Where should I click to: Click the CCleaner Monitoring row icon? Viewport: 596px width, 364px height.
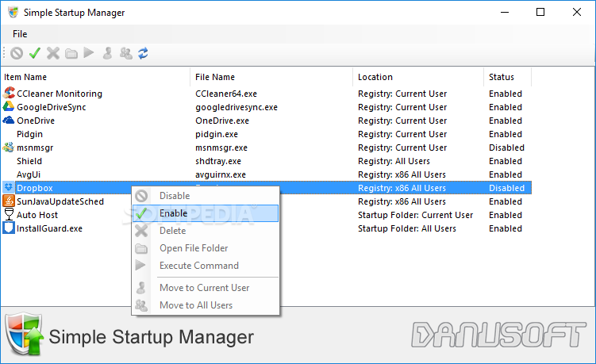[9, 93]
